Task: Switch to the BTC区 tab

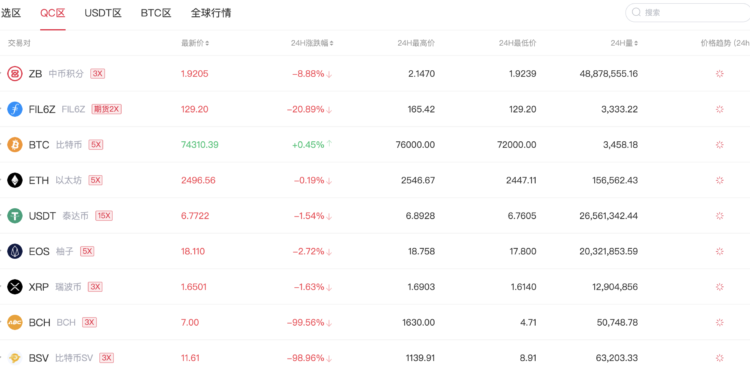Action: tap(156, 13)
